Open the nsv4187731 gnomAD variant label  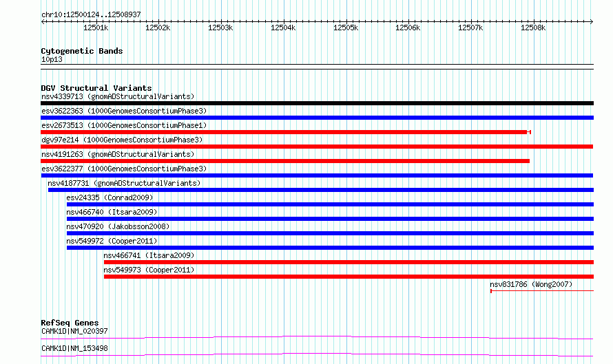pos(124,183)
